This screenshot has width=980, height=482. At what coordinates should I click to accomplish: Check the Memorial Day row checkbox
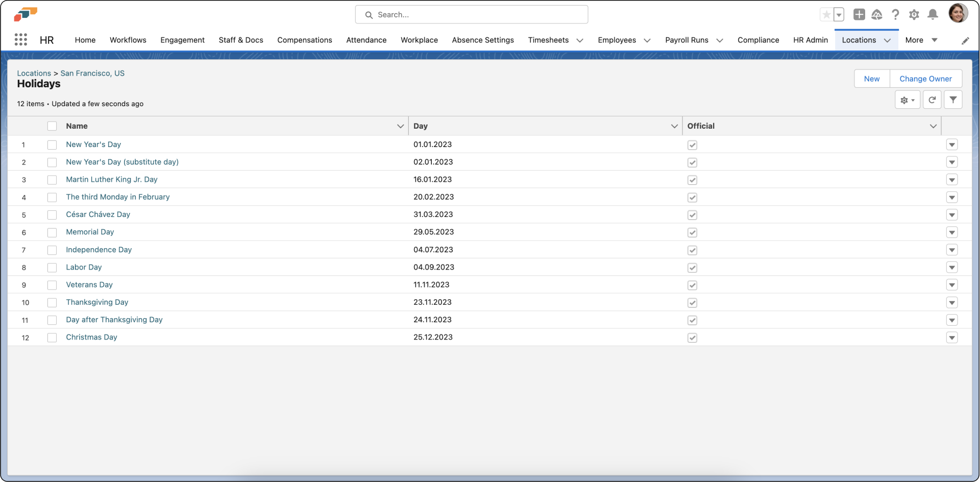[52, 232]
